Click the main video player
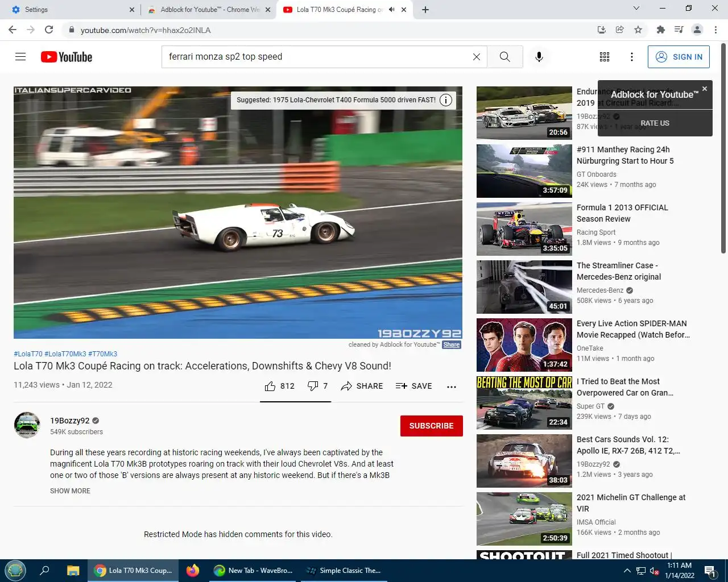The width and height of the screenshot is (728, 582). tap(238, 212)
